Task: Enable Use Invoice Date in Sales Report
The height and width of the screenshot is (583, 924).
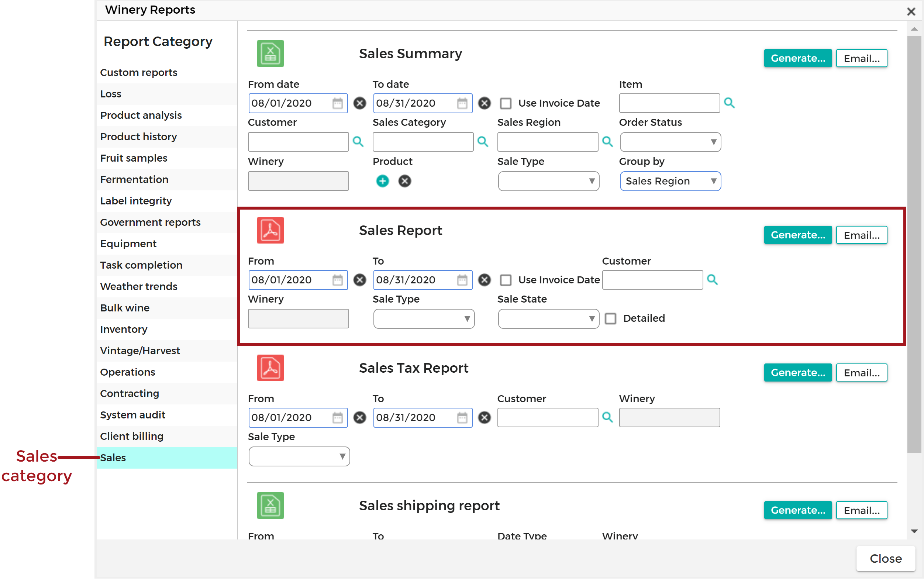Action: click(506, 280)
